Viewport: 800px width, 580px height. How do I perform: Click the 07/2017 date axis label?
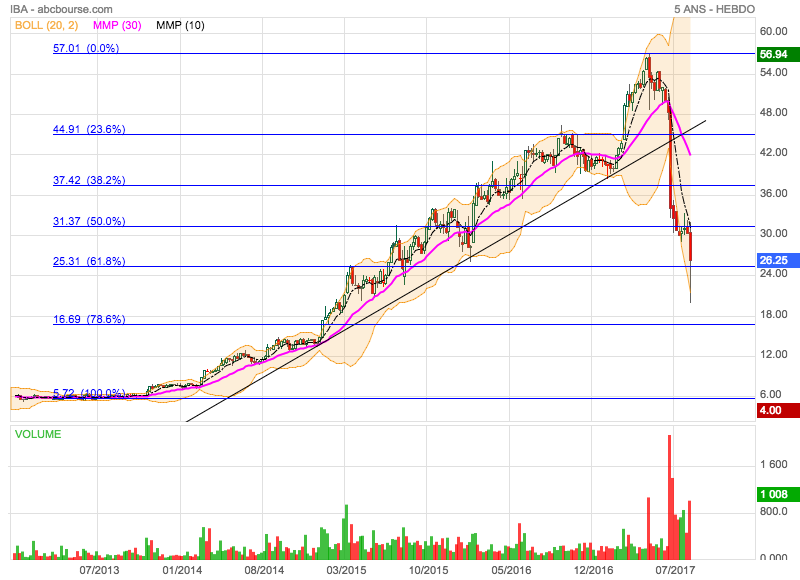coord(675,570)
